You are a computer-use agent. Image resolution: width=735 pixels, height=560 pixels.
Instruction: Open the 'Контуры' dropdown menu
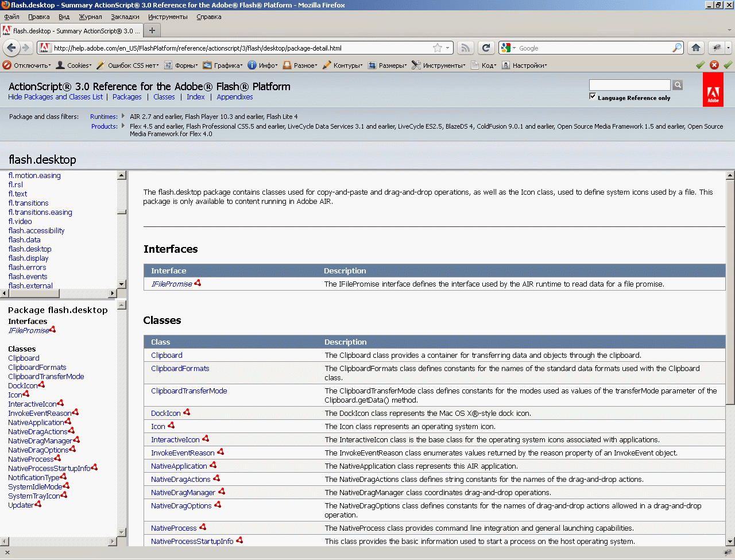[343, 65]
